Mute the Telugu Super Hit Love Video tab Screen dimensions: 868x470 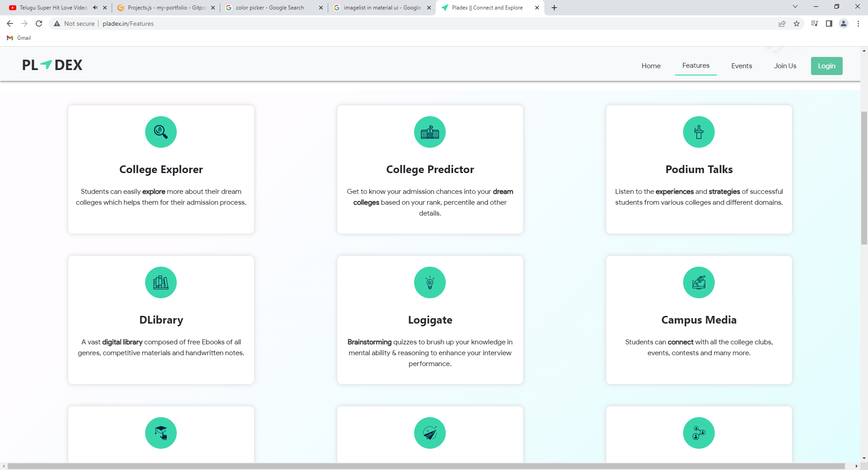tap(94, 7)
